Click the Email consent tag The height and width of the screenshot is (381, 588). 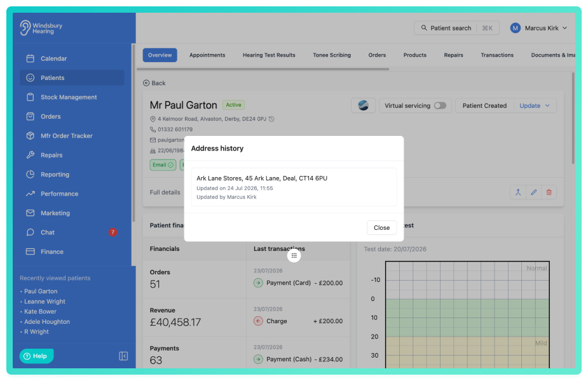point(163,165)
